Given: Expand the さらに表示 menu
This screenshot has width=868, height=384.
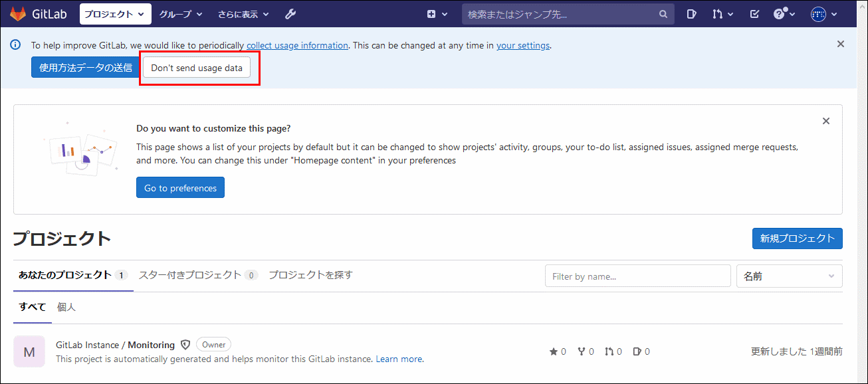Looking at the screenshot, I should tap(244, 14).
